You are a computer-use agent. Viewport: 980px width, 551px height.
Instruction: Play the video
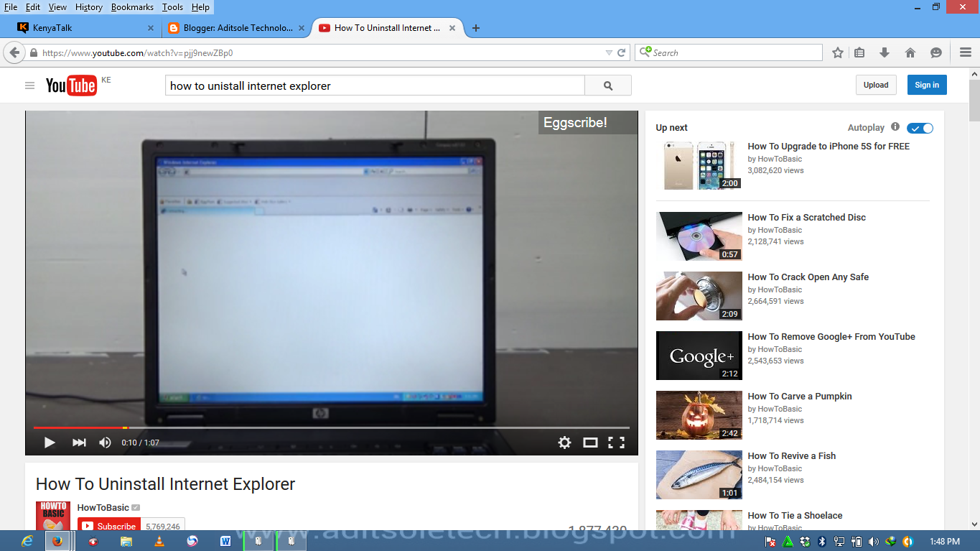coord(50,443)
